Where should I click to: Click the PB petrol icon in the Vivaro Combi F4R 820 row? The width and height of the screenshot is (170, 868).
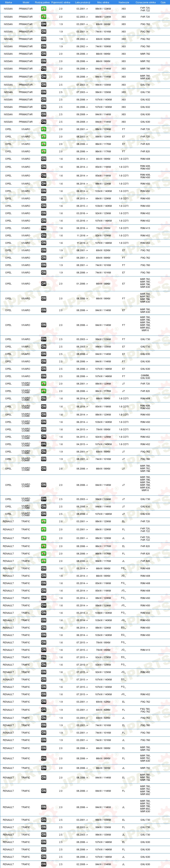pyautogui.click(x=44, y=391)
